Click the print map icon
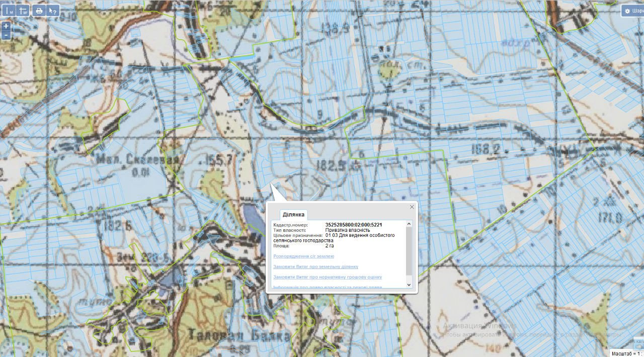This screenshot has width=644, height=357. [39, 11]
